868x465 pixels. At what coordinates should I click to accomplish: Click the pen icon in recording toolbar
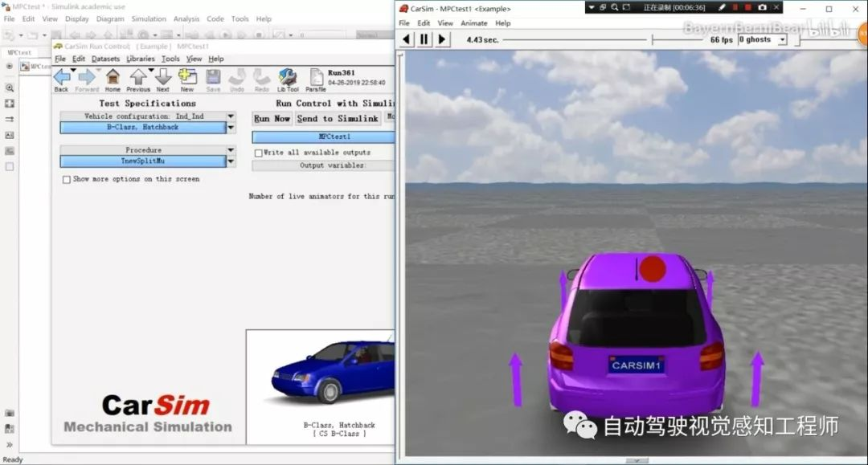click(721, 7)
